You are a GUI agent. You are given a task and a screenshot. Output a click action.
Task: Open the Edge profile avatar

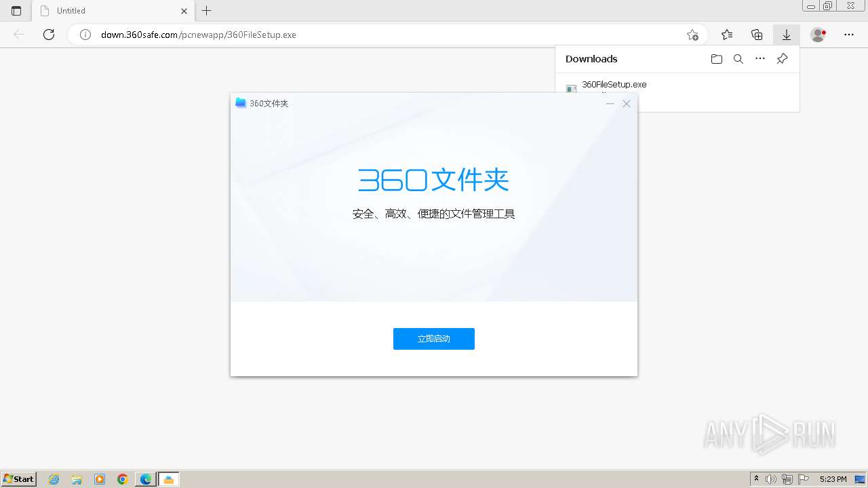click(x=818, y=35)
